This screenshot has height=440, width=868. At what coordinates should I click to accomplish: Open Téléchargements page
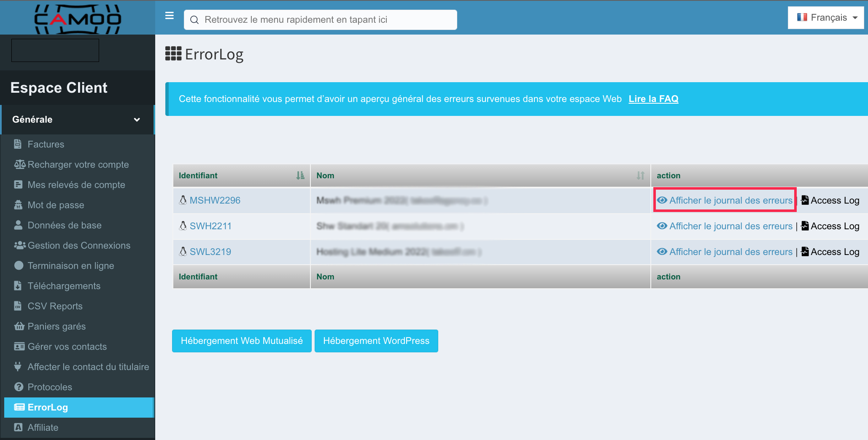tap(64, 286)
